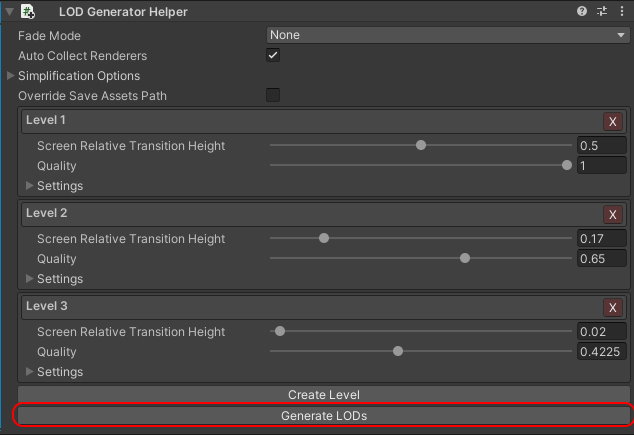
Task: Click the Level 3 Quality value field
Action: tap(602, 352)
